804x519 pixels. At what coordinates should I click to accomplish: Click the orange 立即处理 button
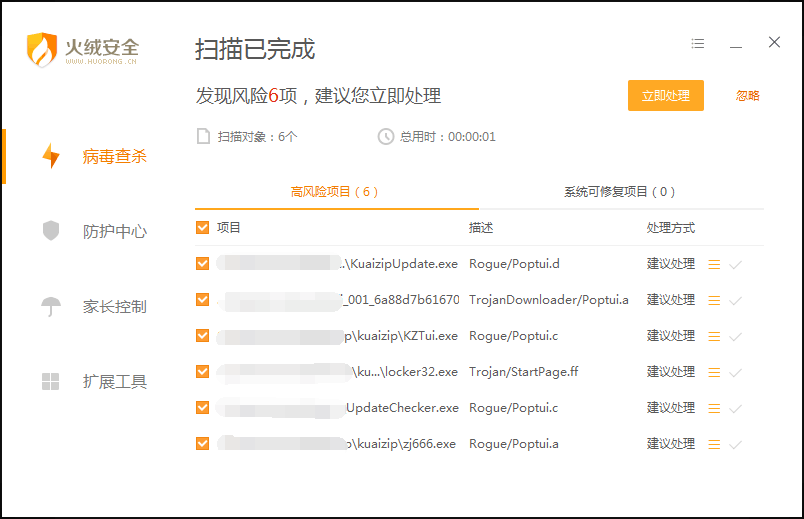(x=665, y=96)
